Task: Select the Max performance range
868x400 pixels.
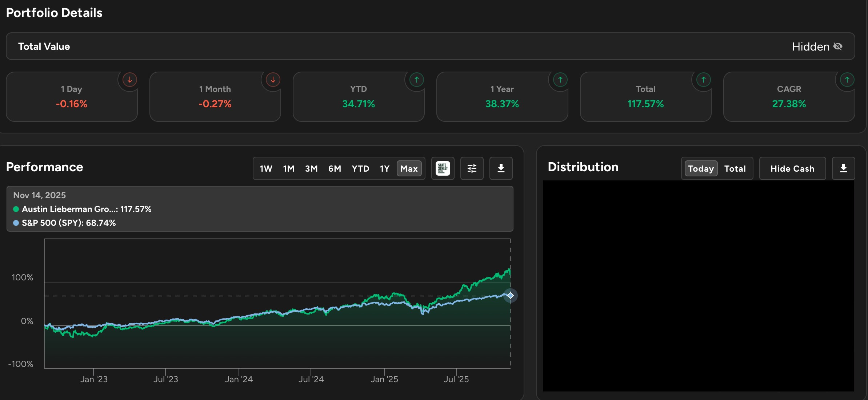Action: (x=409, y=168)
